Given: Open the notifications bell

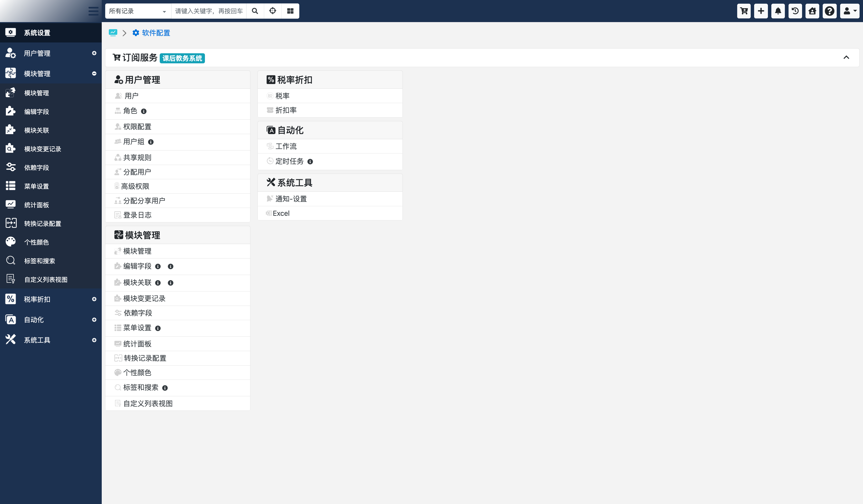Looking at the screenshot, I should tap(778, 11).
